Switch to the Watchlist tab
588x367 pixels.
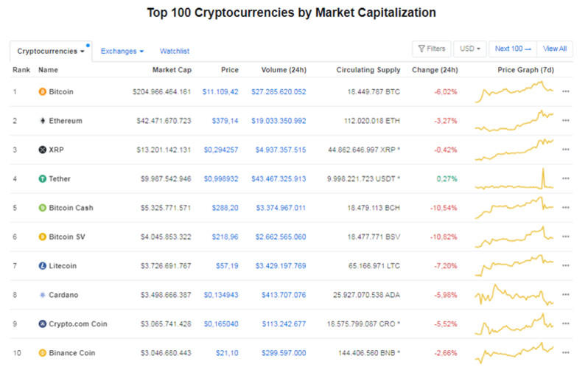pos(175,52)
